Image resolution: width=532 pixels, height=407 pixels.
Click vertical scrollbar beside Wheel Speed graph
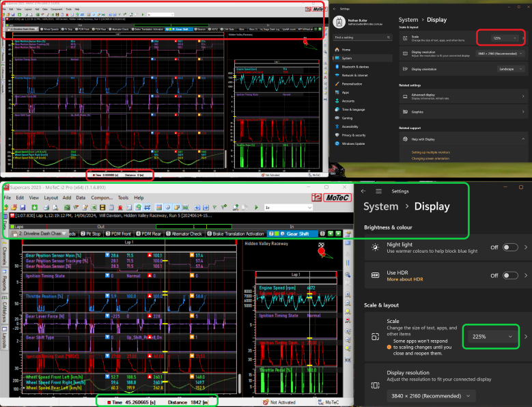pos(240,383)
